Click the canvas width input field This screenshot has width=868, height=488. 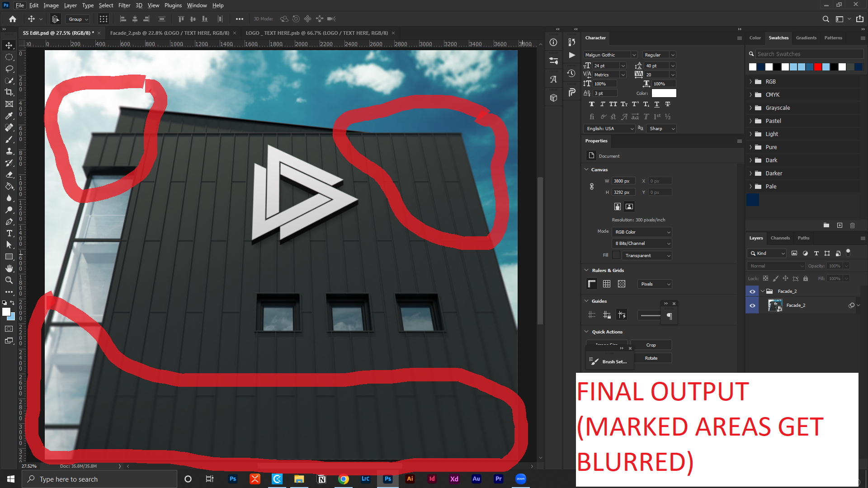[x=623, y=180]
